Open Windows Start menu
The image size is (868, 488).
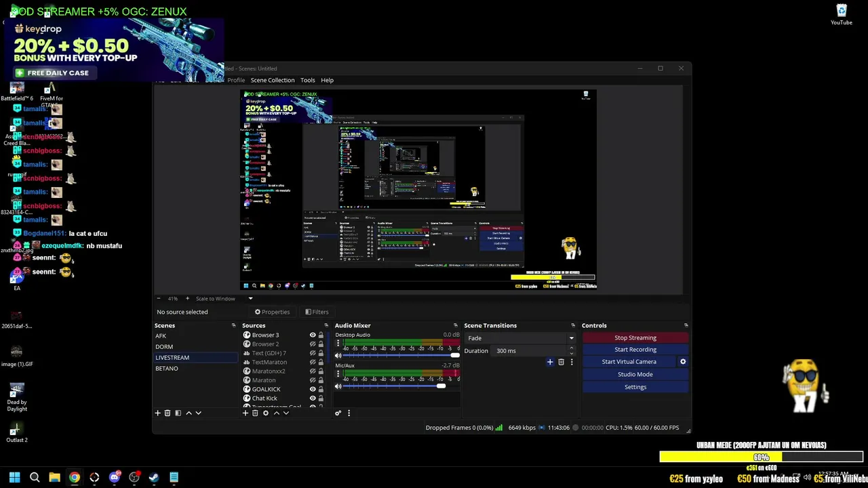[14, 477]
